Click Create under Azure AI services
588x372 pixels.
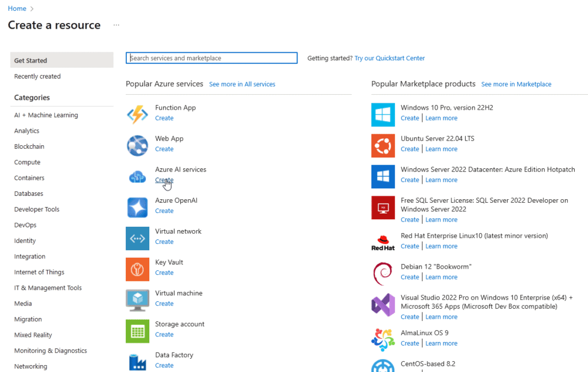click(x=164, y=180)
